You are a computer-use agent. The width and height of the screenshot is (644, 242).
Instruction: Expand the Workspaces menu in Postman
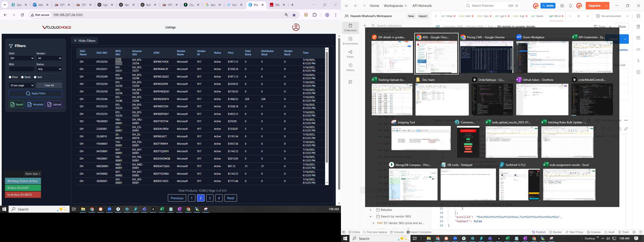click(395, 6)
